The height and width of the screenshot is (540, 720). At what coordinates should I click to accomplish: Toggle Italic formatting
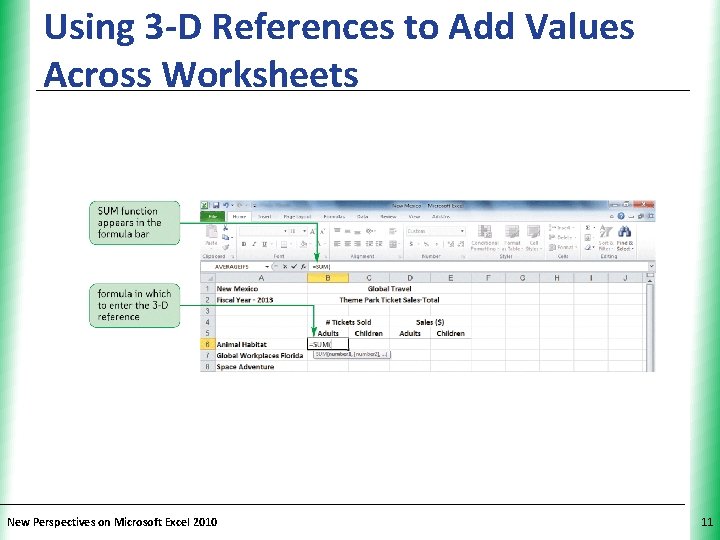click(254, 244)
